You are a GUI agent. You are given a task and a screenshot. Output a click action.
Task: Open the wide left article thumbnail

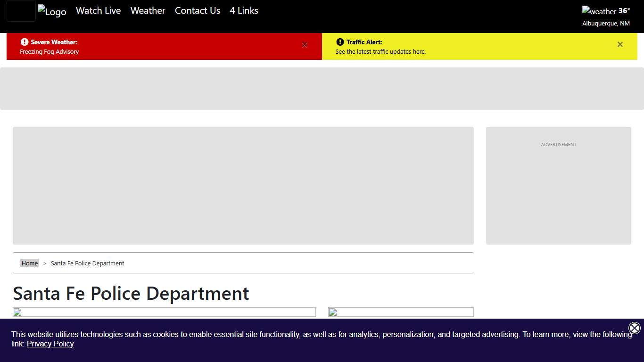(x=164, y=312)
